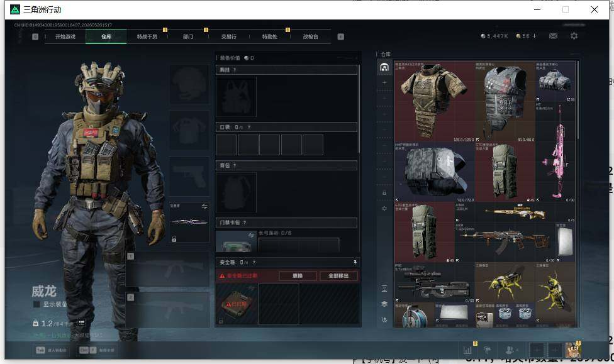Click the 胸挂 help question mark

point(235,70)
